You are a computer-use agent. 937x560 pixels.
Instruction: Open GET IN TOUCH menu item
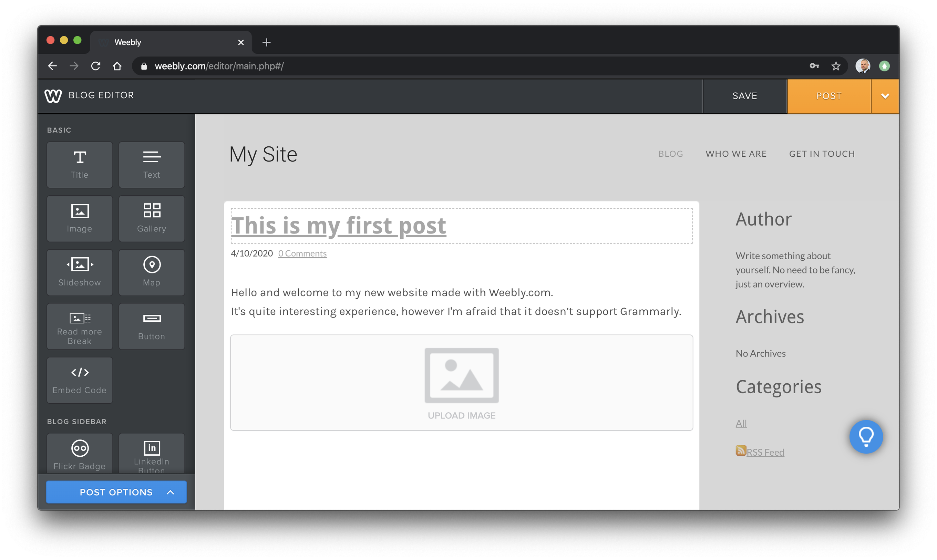[822, 154]
